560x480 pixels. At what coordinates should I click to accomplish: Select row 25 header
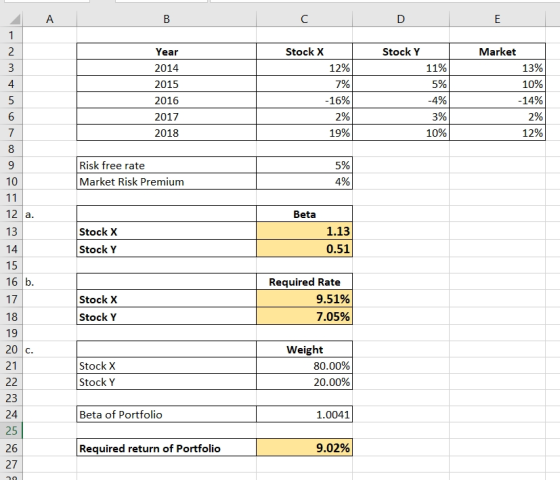11,430
